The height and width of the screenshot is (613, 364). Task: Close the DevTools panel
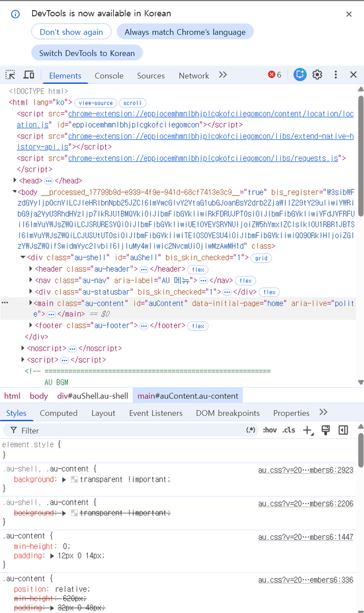pos(353,75)
